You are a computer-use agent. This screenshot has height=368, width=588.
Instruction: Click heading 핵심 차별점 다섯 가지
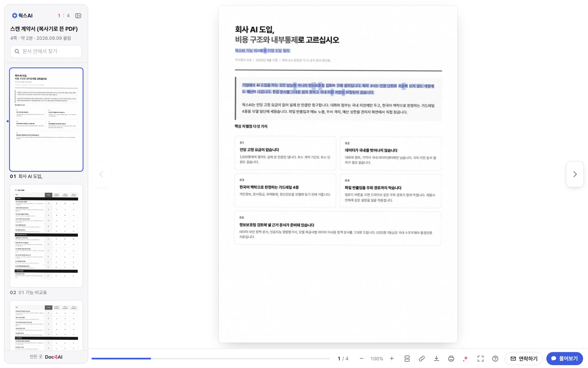pos(251,126)
